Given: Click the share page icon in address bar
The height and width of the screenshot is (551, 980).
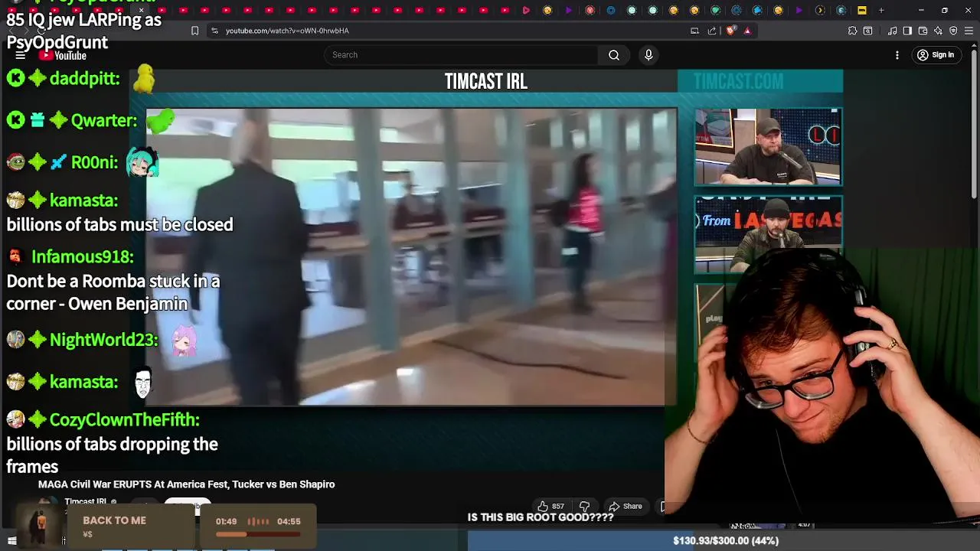Looking at the screenshot, I should [712, 31].
